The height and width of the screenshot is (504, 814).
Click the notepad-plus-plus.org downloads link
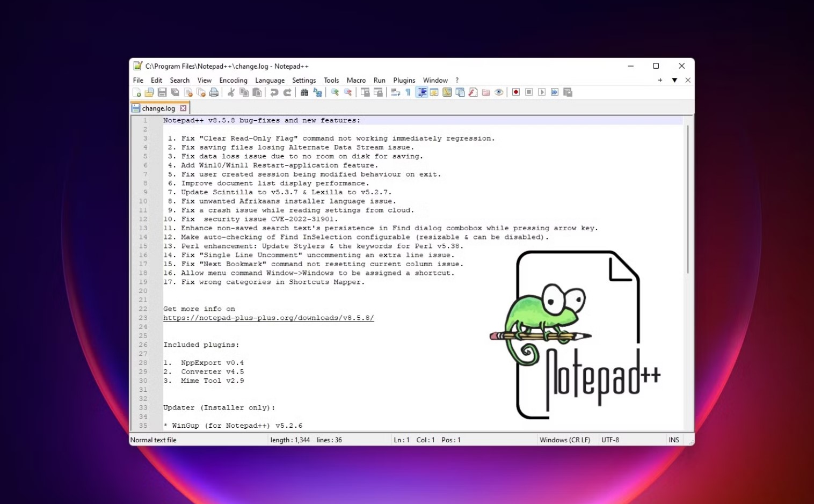[x=268, y=318]
